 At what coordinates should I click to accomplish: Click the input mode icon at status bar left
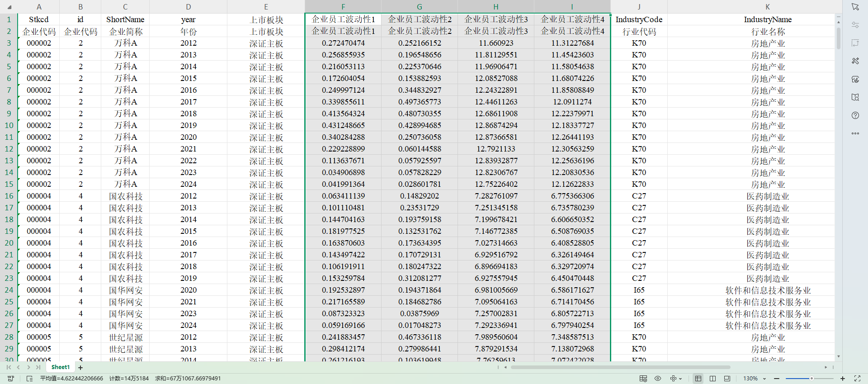point(11,379)
